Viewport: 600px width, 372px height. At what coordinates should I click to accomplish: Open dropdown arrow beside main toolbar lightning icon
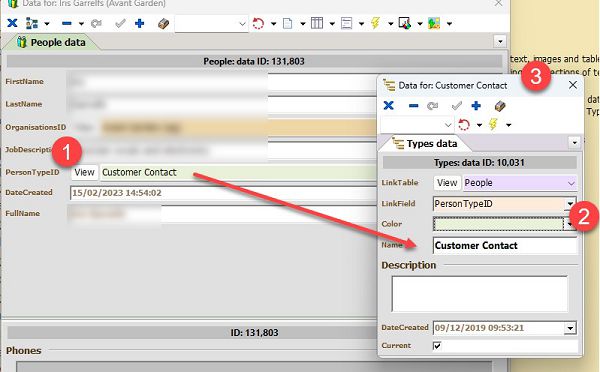[391, 24]
